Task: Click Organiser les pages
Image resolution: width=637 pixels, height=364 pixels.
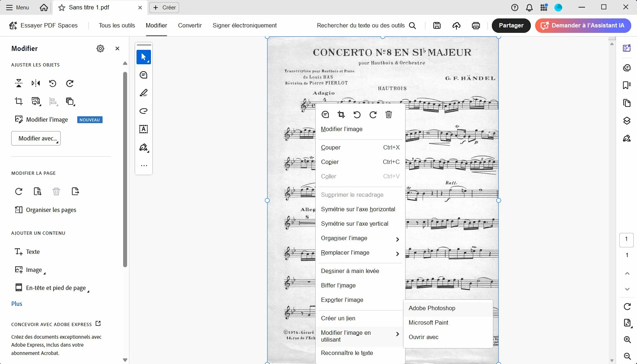Action: [45, 210]
